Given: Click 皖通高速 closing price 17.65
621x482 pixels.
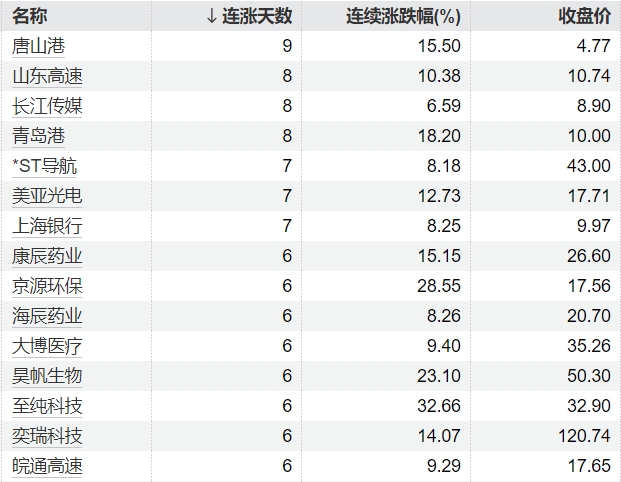Looking at the screenshot, I should (x=588, y=466).
